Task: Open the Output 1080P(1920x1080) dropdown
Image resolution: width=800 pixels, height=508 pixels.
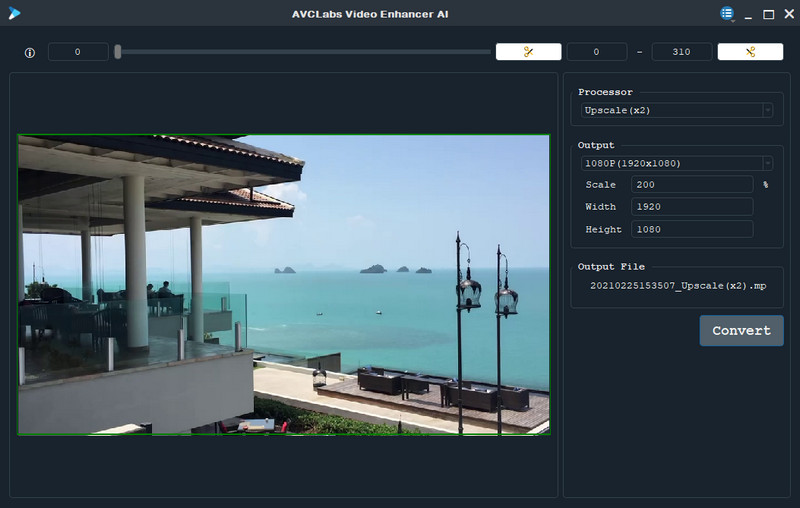Action: click(677, 163)
